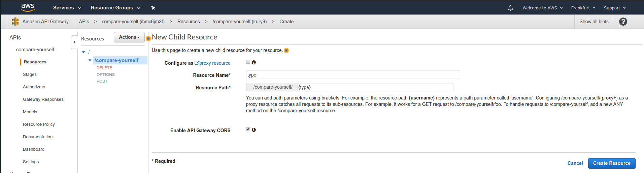Click the Cancel link
The width and height of the screenshot is (644, 173).
coord(575,163)
